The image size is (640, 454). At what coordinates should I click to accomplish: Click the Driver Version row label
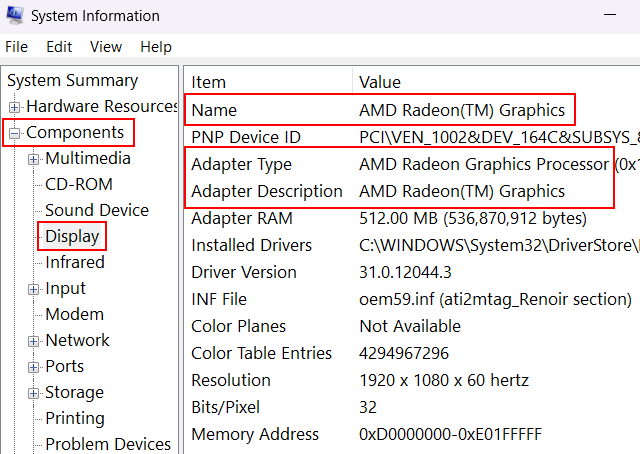tap(244, 272)
